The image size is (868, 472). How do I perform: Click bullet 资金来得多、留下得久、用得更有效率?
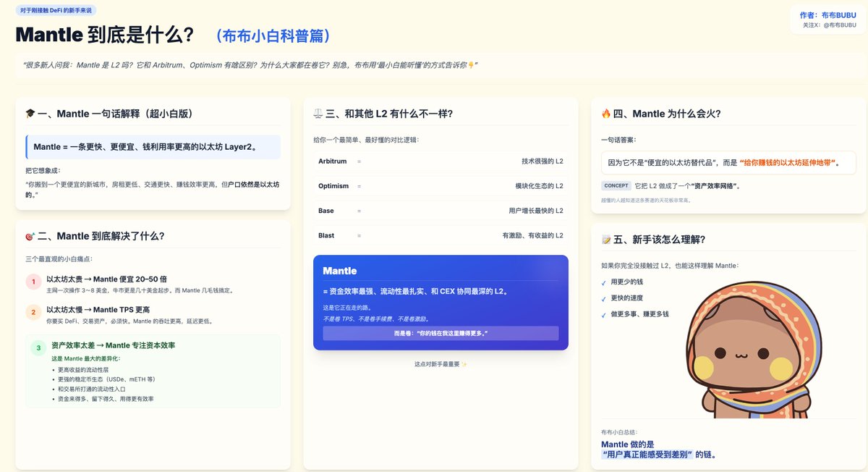(106, 399)
